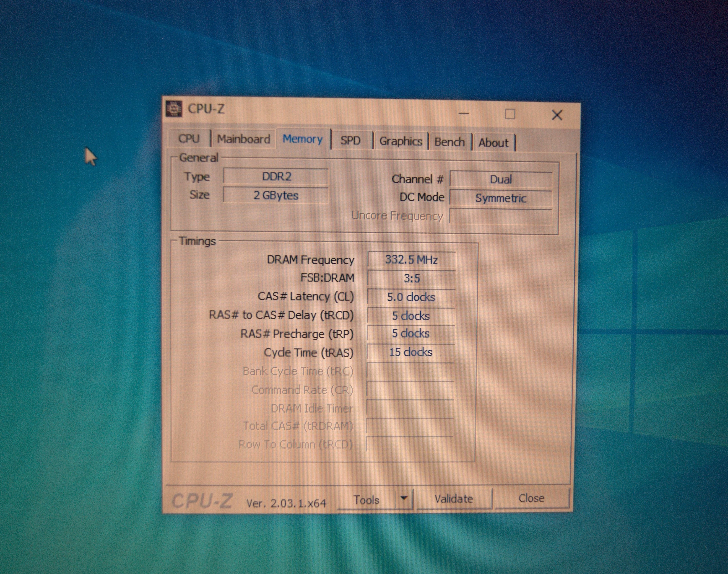Click the empty Uncore Frequency field
This screenshot has height=574, width=728.
[501, 217]
